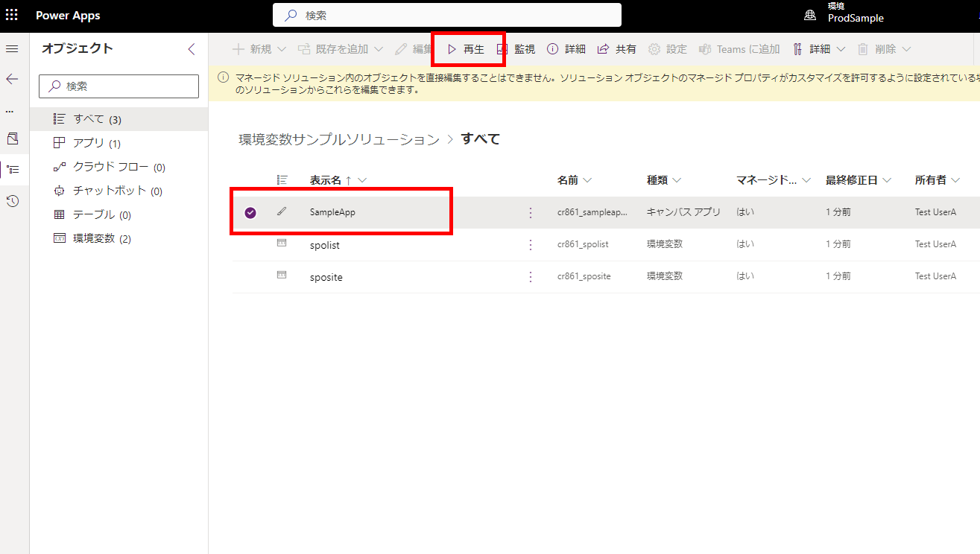Click the オブジェクト search field

118,86
